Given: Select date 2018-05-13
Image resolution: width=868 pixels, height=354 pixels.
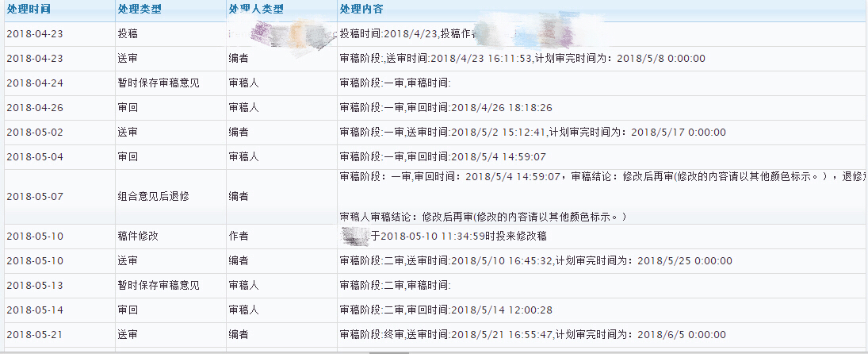Looking at the screenshot, I should click(35, 285).
